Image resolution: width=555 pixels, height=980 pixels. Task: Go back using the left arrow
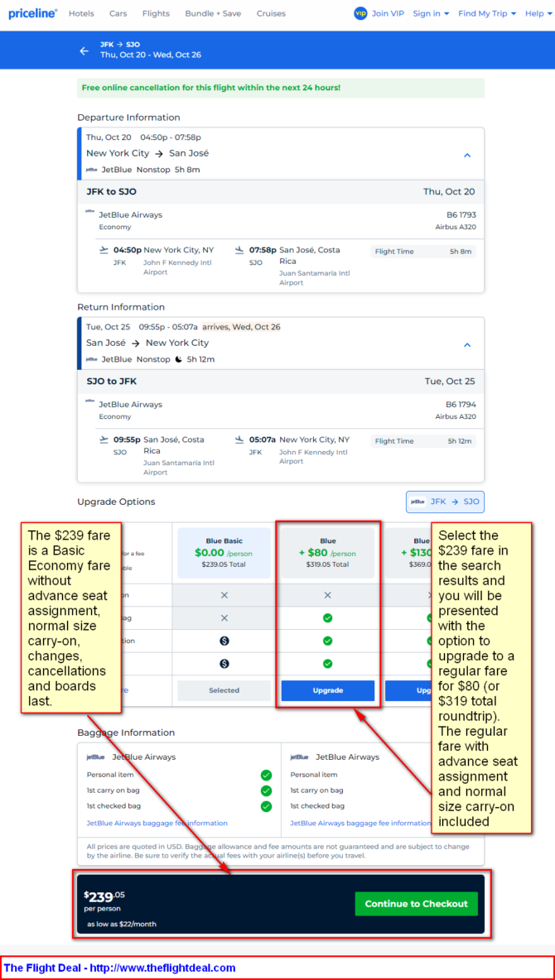84,51
